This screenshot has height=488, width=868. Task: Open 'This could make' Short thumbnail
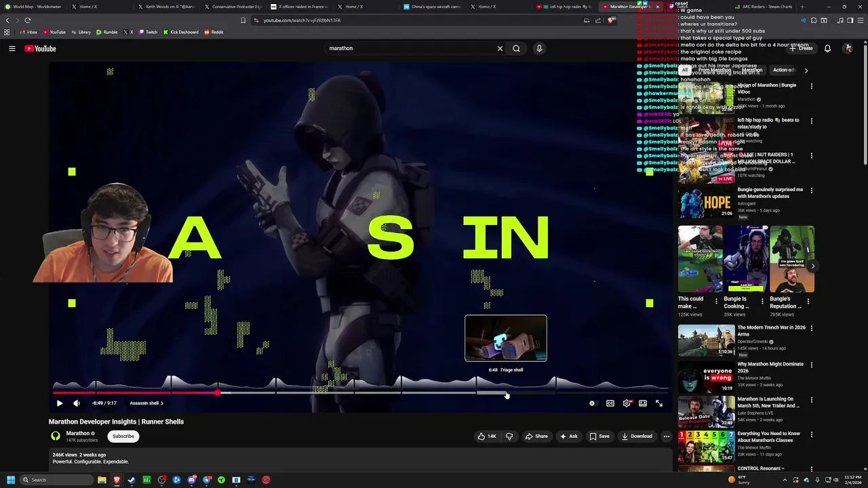(700, 259)
